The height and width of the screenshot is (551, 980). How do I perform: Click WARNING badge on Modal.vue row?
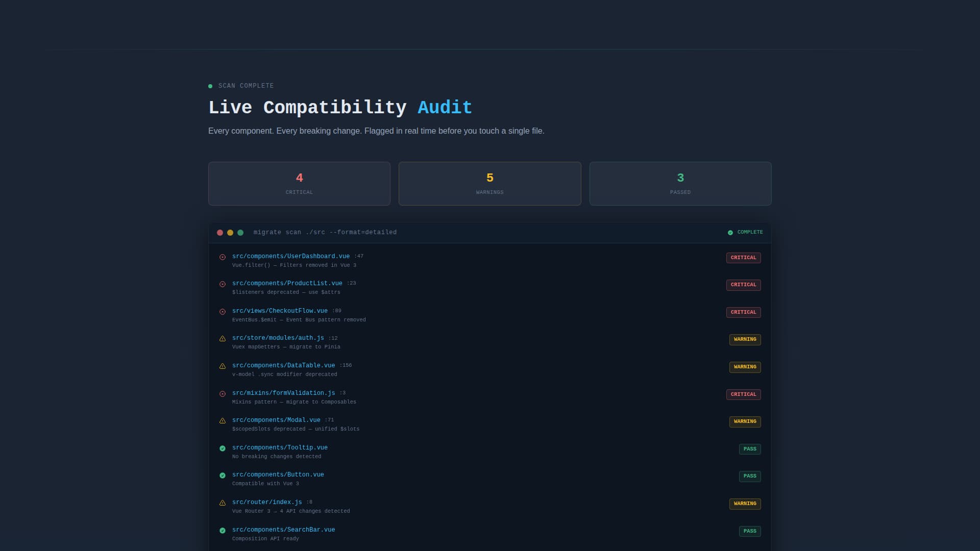(745, 421)
